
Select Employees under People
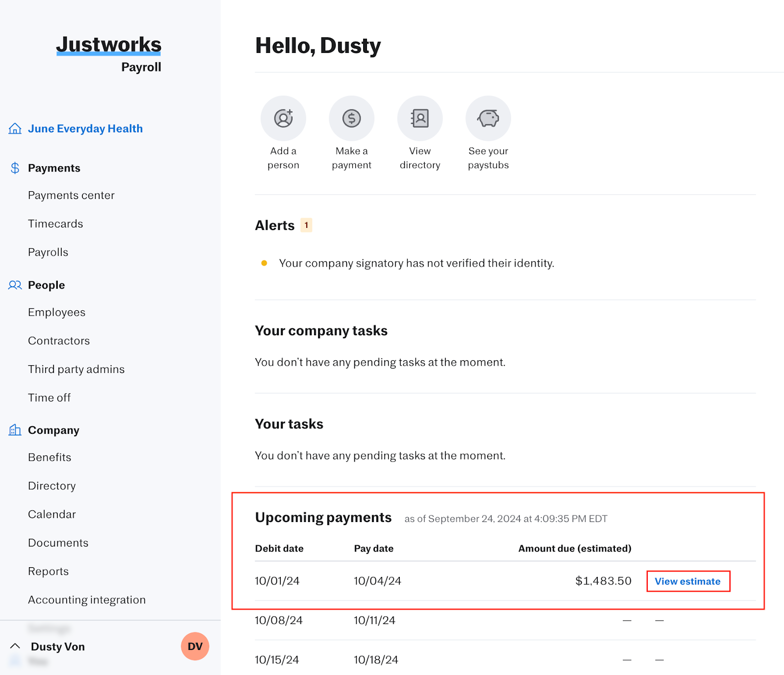56,312
